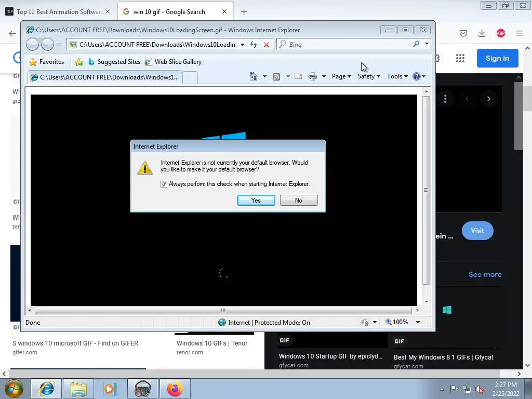Open Windows Explorer folder in taskbar

click(78, 389)
